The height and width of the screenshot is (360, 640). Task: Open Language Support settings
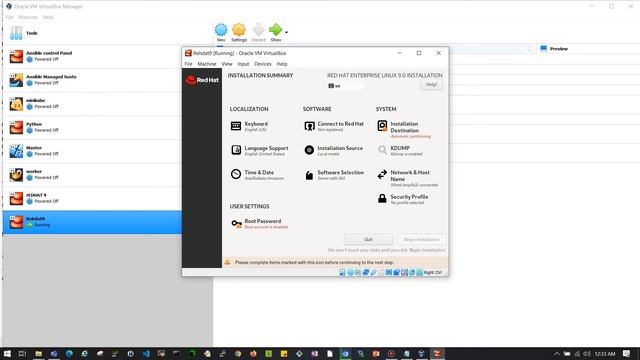click(x=260, y=150)
